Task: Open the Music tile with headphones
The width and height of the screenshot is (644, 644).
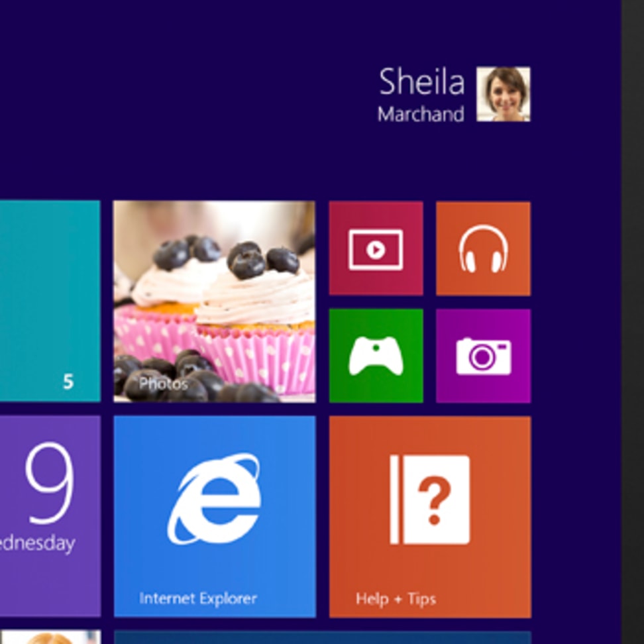Action: tap(483, 248)
